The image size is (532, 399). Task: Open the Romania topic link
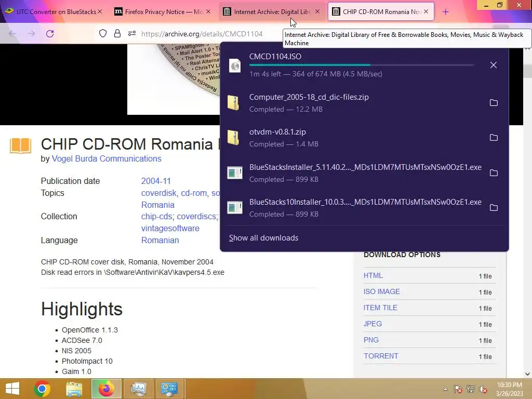[158, 205]
